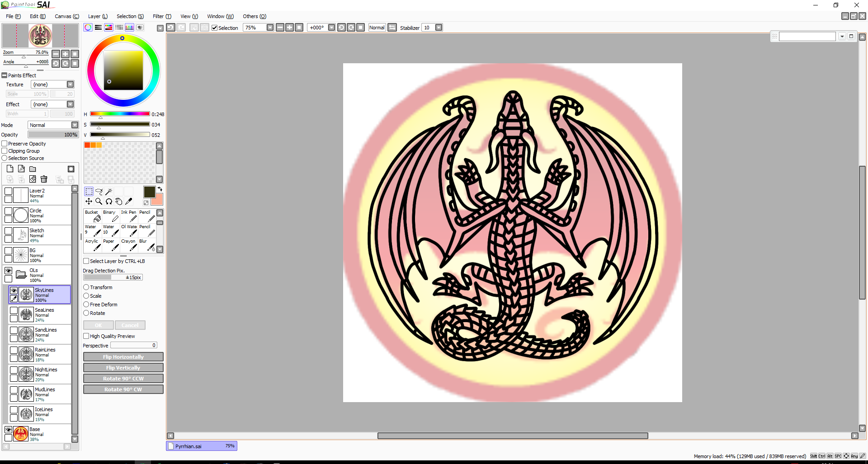The image size is (868, 464).
Task: Pick the Lasso selection tool
Action: pos(99,192)
